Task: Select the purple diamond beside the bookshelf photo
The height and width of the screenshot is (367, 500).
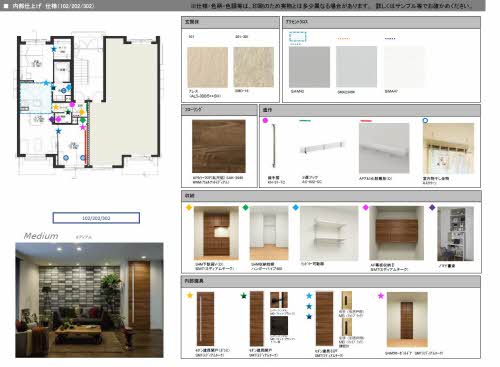Action: coord(432,208)
